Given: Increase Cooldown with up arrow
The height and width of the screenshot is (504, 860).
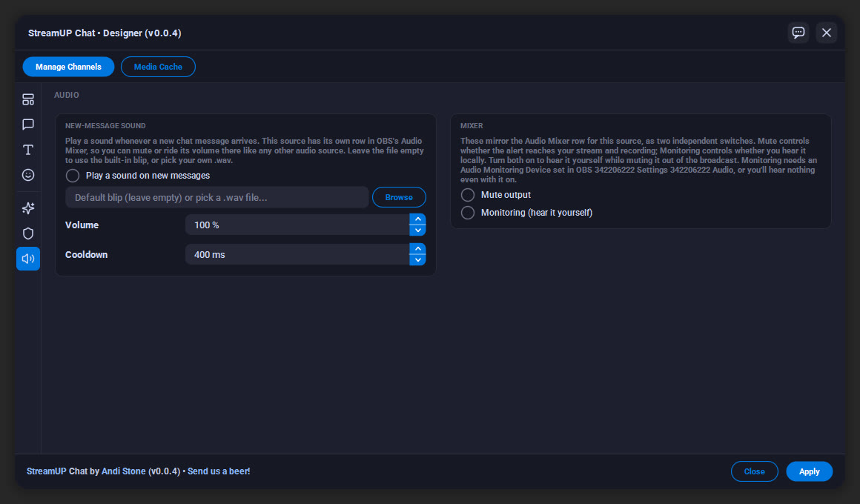Looking at the screenshot, I should 418,249.
